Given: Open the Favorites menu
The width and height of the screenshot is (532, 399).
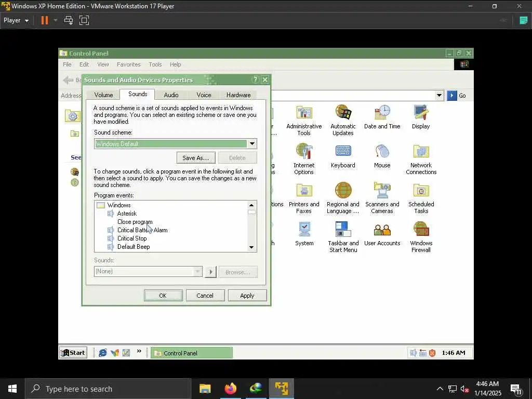Looking at the screenshot, I should coord(129,64).
